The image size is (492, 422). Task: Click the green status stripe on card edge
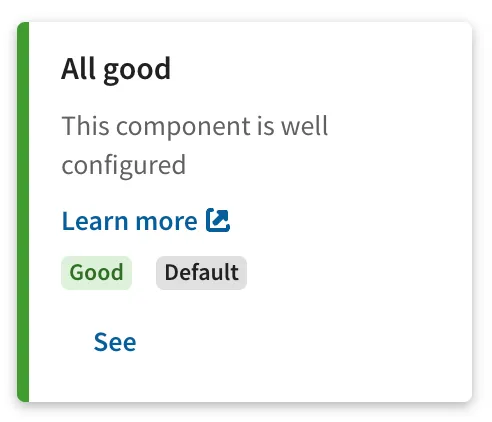coord(23,212)
